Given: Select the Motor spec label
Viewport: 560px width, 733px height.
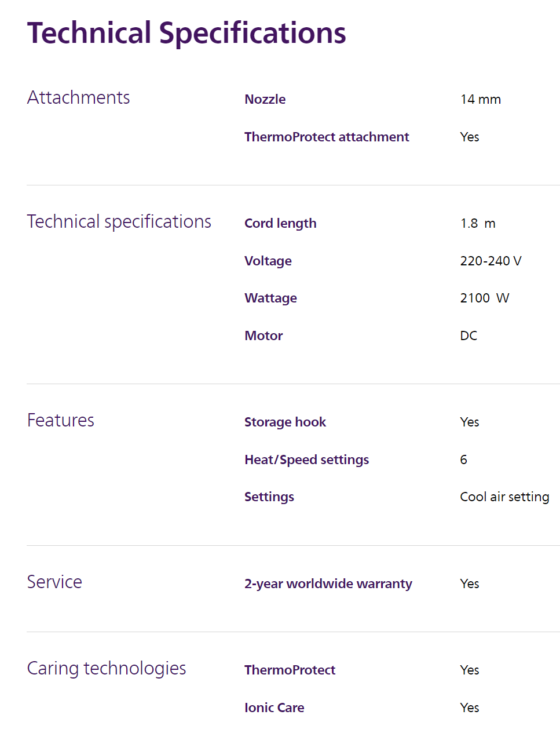Looking at the screenshot, I should (x=263, y=335).
